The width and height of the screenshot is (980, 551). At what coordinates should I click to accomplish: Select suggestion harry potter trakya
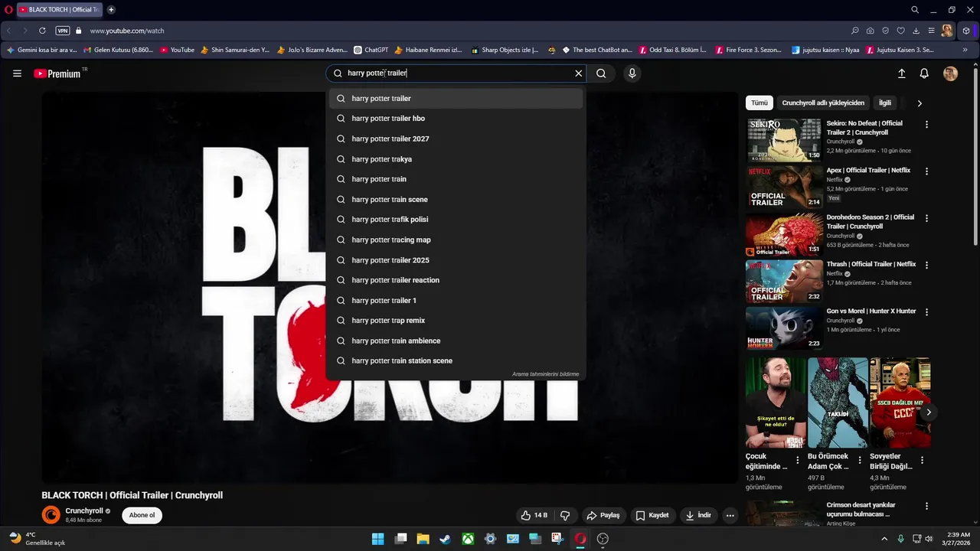pyautogui.click(x=456, y=159)
